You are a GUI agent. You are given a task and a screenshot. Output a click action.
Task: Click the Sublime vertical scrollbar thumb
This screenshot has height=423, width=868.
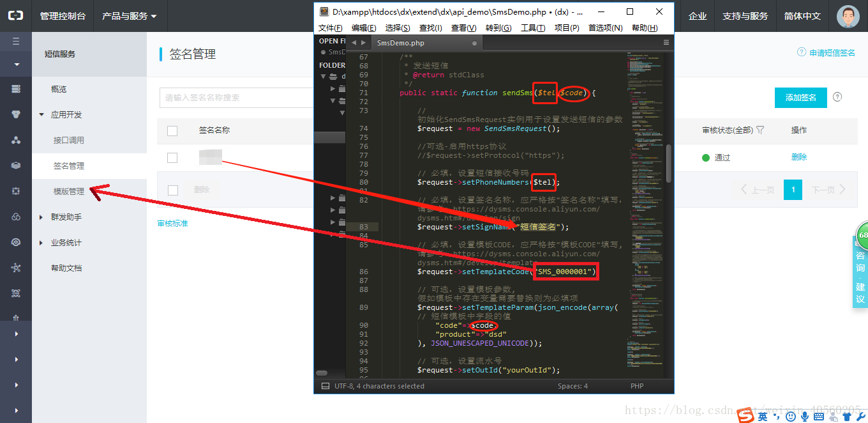point(669,164)
